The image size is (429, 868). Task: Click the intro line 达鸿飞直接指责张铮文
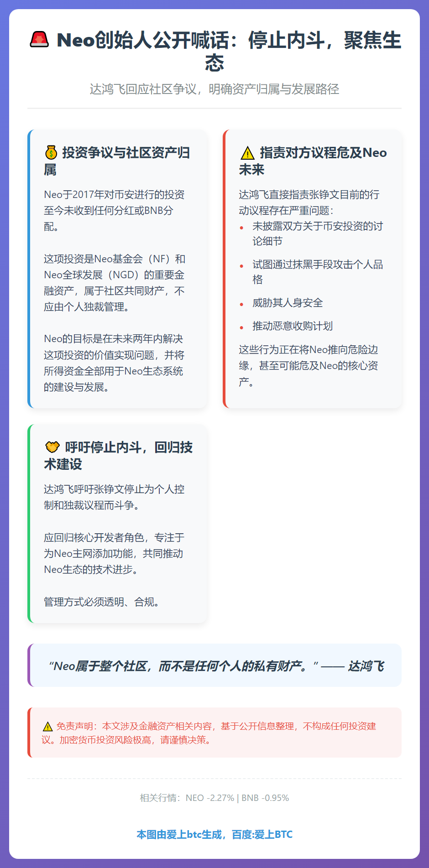(309, 203)
